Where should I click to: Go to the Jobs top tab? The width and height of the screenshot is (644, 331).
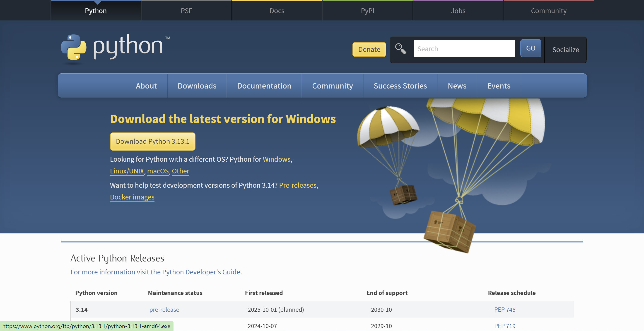(x=458, y=11)
